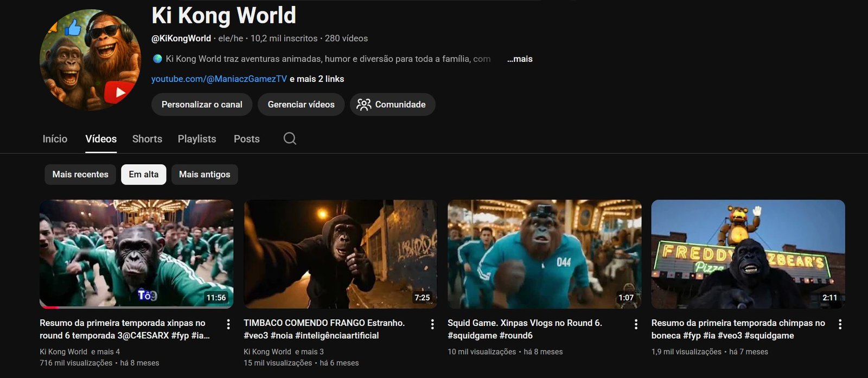
Task: Go to the Shorts tab
Action: pos(147,139)
